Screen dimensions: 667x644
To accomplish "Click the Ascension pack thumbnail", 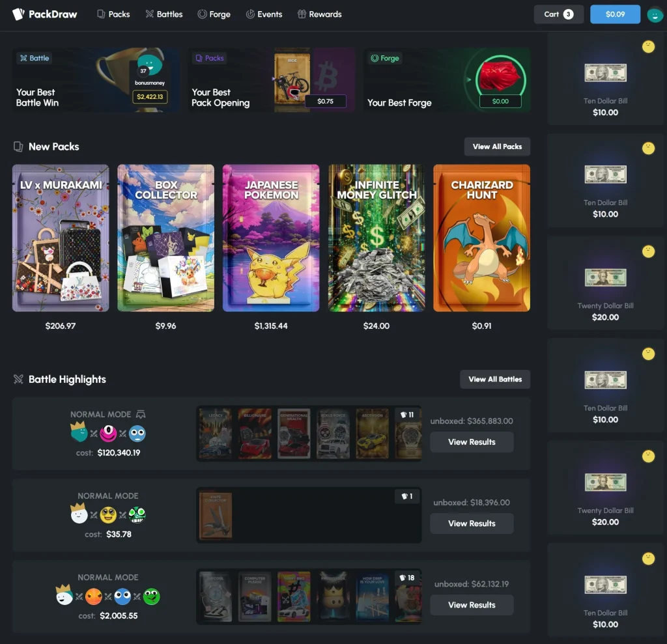I will click(372, 434).
